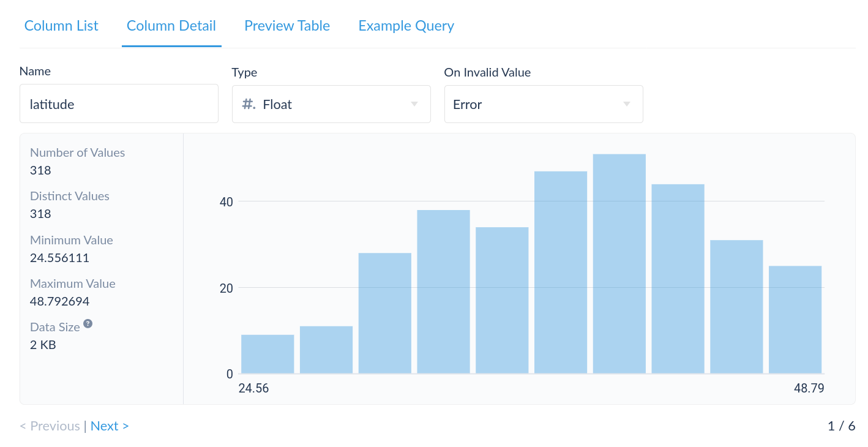Go to the Example Query tab
The height and width of the screenshot is (447, 868).
point(406,26)
